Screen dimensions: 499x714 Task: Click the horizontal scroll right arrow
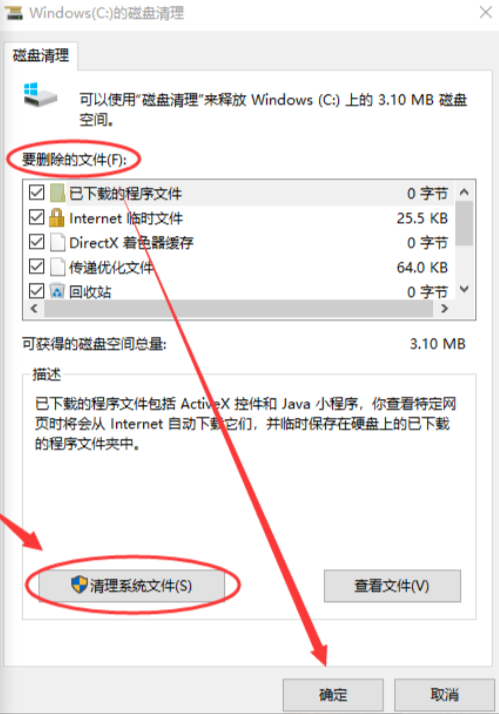(444, 309)
